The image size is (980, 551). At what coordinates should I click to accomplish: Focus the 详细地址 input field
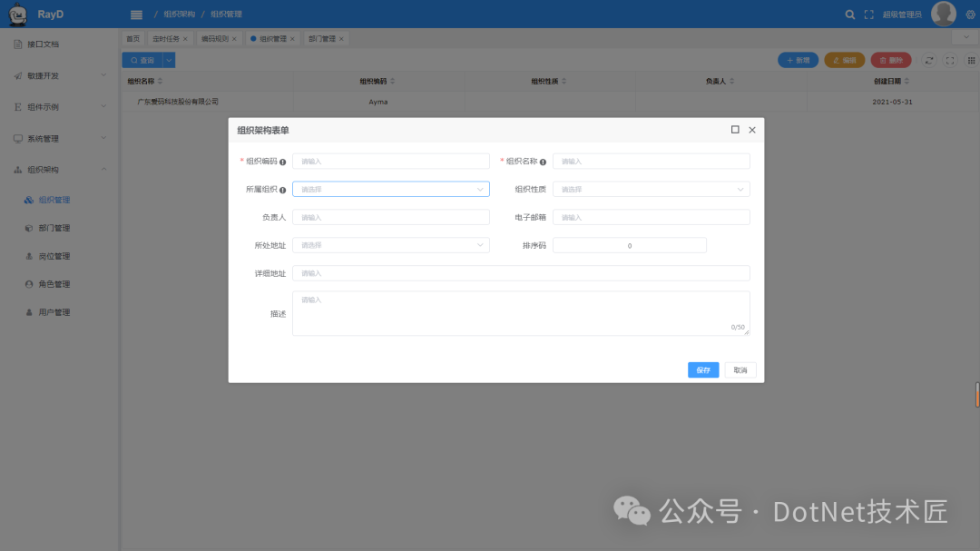click(521, 273)
